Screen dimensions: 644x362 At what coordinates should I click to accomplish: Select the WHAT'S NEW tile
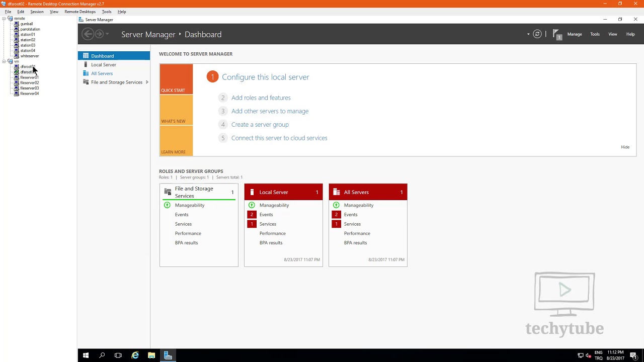pos(176,110)
